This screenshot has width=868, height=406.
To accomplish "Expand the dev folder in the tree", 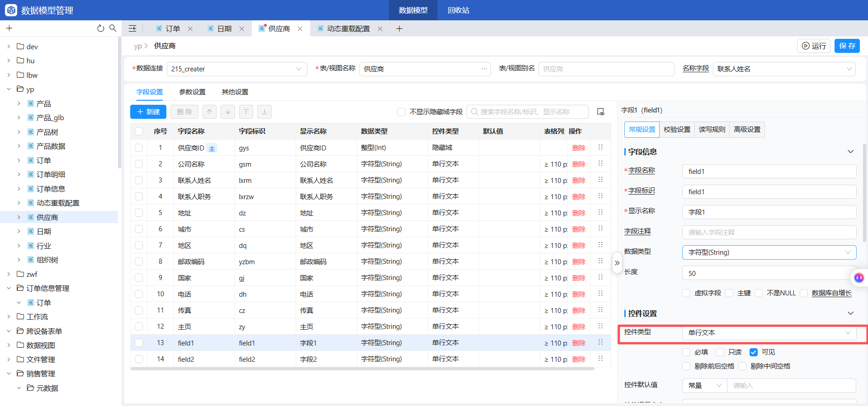I will pos(9,47).
